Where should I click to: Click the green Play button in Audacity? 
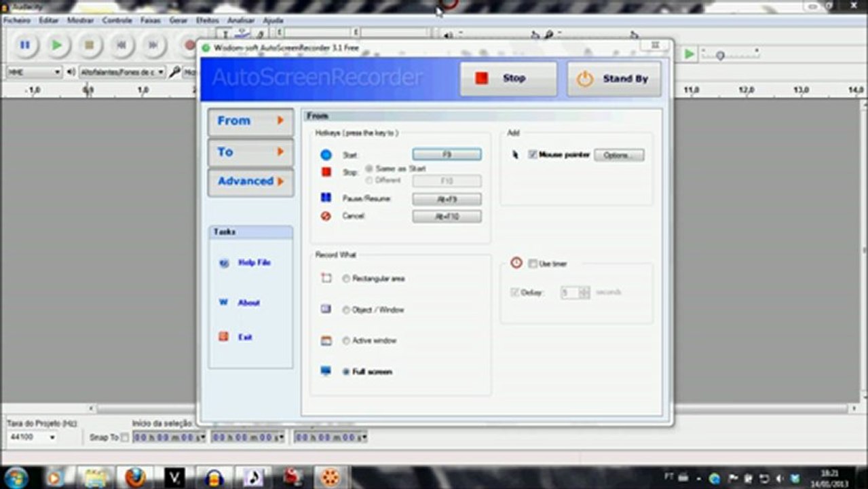pos(57,46)
